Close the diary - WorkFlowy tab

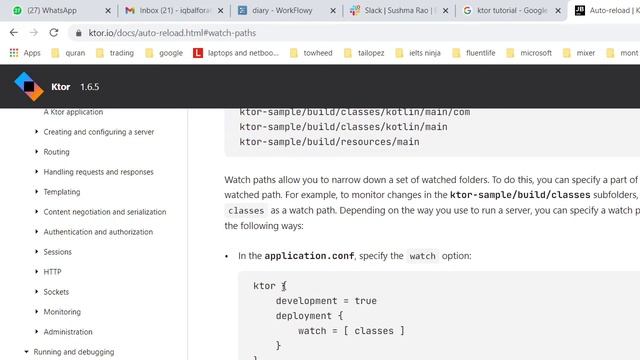(333, 11)
